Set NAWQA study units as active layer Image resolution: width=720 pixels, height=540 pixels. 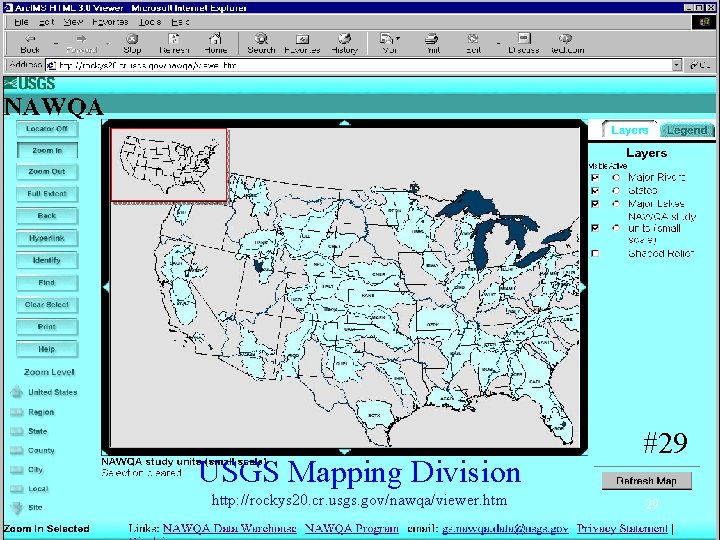coord(616,228)
